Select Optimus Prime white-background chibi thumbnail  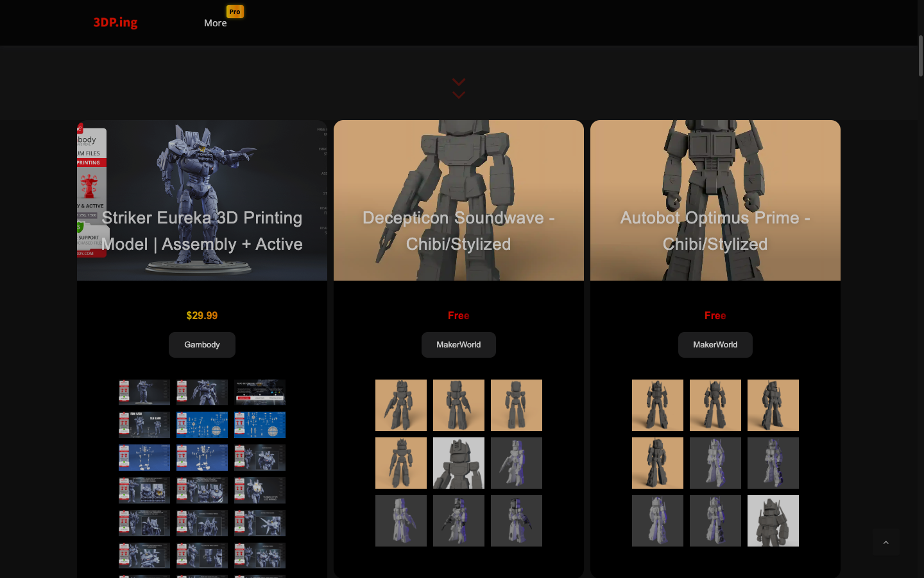pos(773,521)
